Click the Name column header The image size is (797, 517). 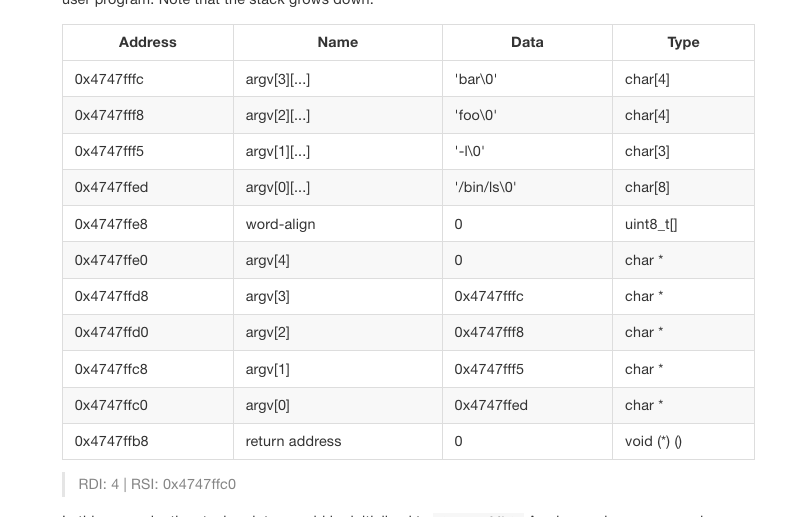tap(337, 42)
